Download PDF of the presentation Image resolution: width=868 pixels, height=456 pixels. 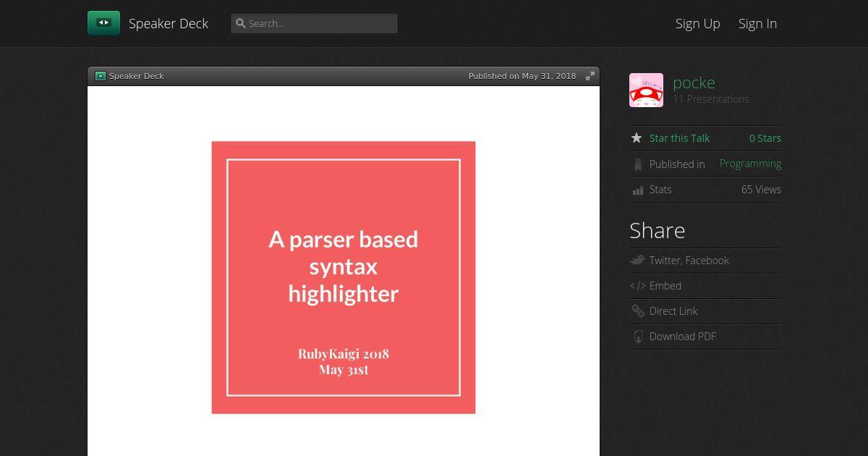click(683, 337)
